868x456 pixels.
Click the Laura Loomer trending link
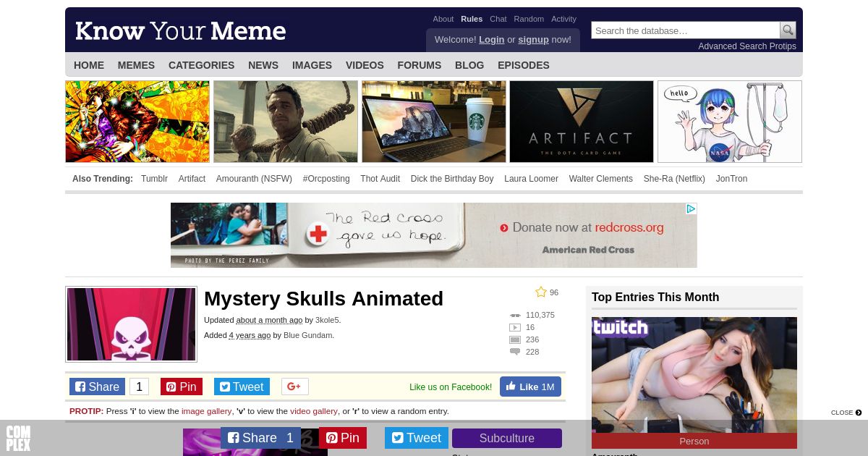531,179
